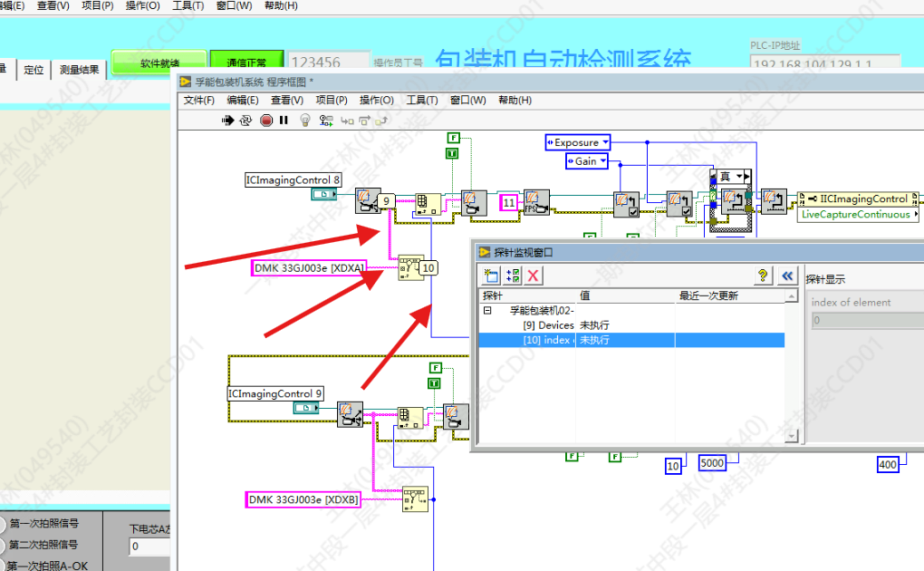Click the numeric constant 5000
Viewport: 924px width, 571px height.
click(x=712, y=463)
